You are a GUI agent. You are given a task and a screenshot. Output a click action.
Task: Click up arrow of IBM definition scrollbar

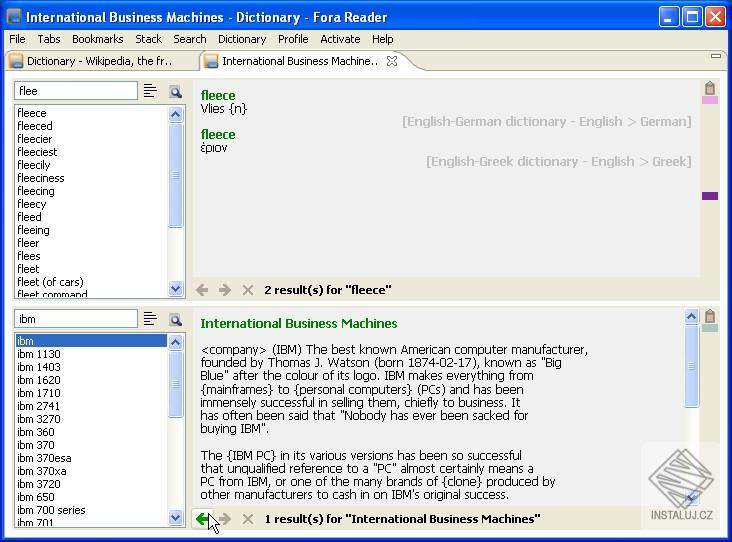[691, 317]
